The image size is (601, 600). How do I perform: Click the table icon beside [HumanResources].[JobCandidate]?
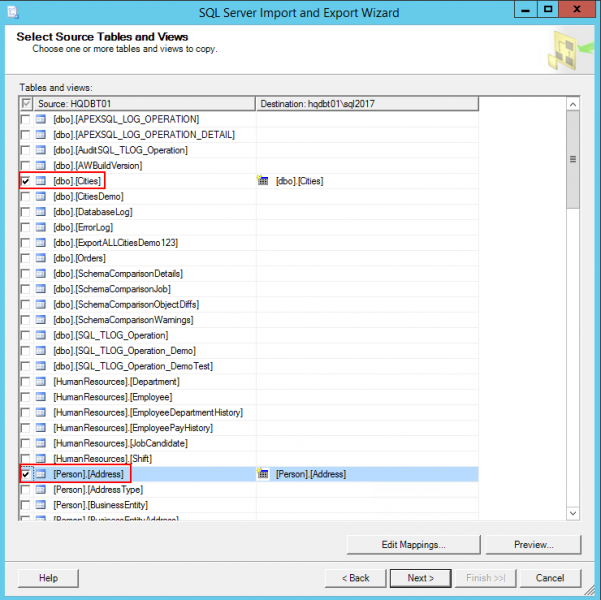(x=41, y=443)
